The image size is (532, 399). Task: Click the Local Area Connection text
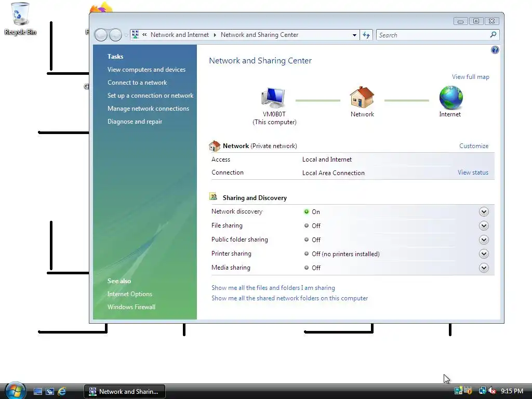(333, 173)
